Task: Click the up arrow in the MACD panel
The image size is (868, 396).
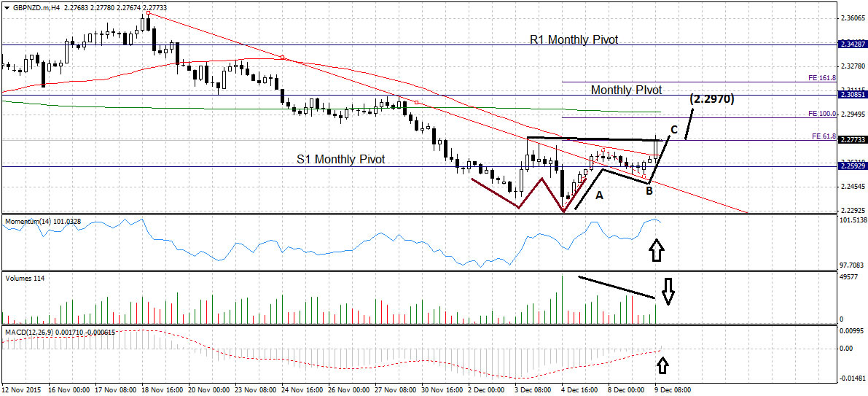Action: pos(662,363)
